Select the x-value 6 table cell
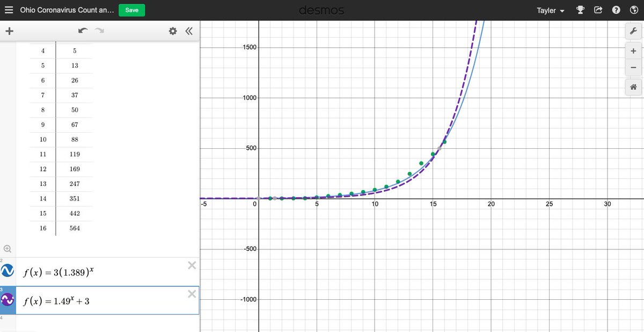This screenshot has height=332, width=644. pyautogui.click(x=43, y=81)
